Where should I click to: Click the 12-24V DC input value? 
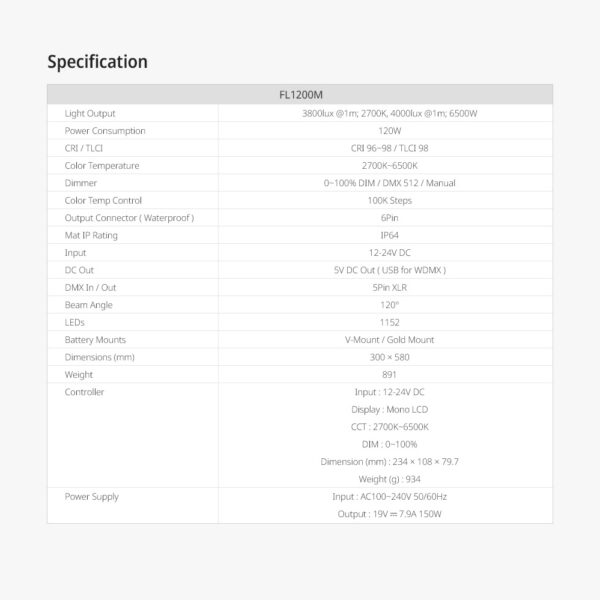[x=390, y=253]
